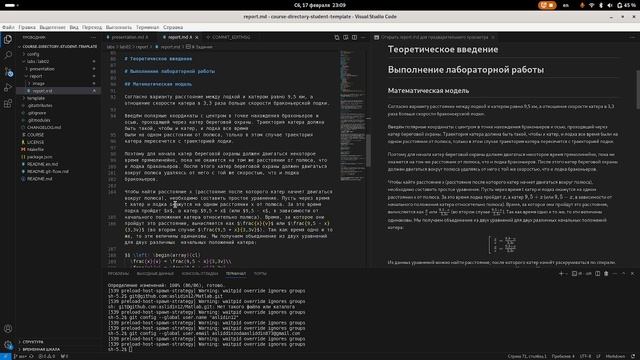
Task: Close the report.md editor tab
Action: pyautogui.click(x=197, y=37)
